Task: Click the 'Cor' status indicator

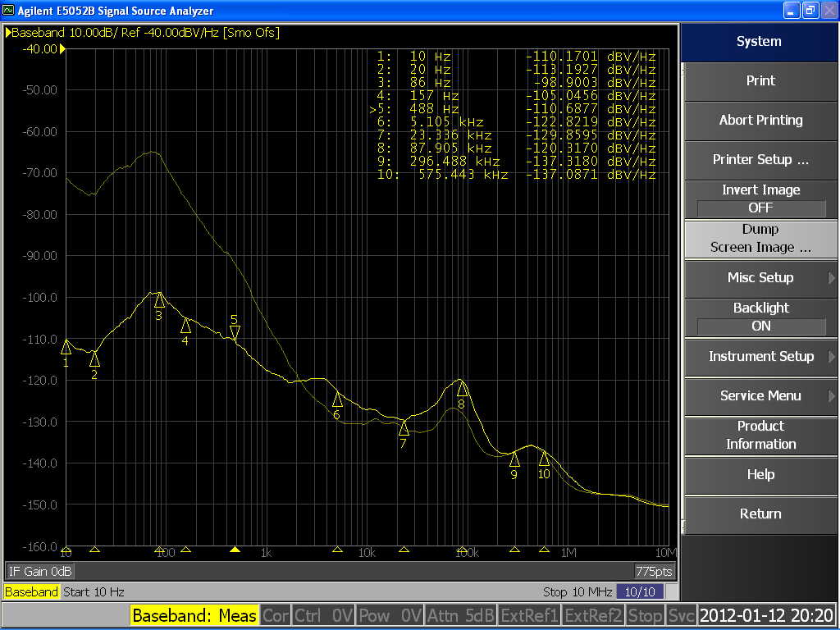Action: 276,615
